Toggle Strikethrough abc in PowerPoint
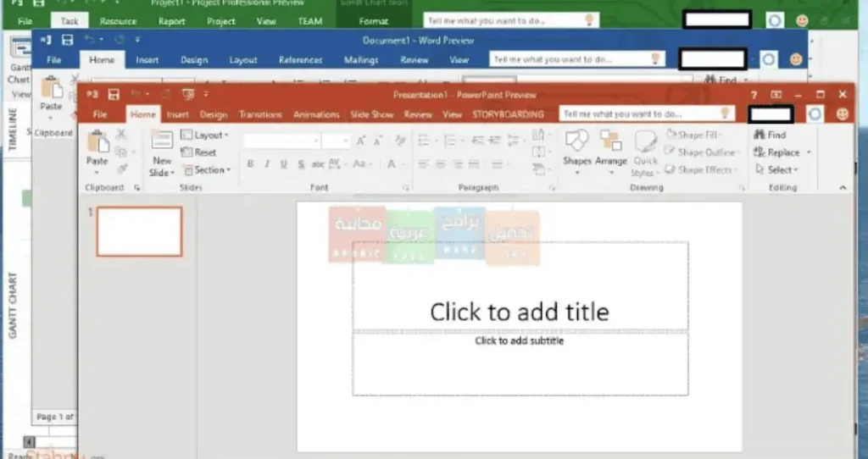 [x=318, y=164]
